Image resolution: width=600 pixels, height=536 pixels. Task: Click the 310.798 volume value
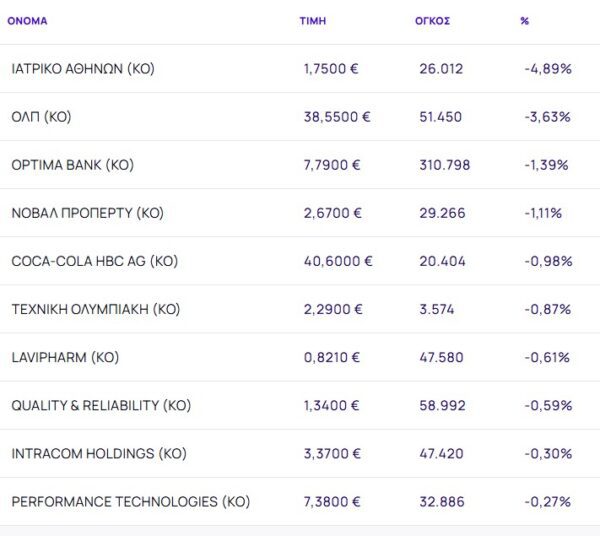[x=445, y=165]
